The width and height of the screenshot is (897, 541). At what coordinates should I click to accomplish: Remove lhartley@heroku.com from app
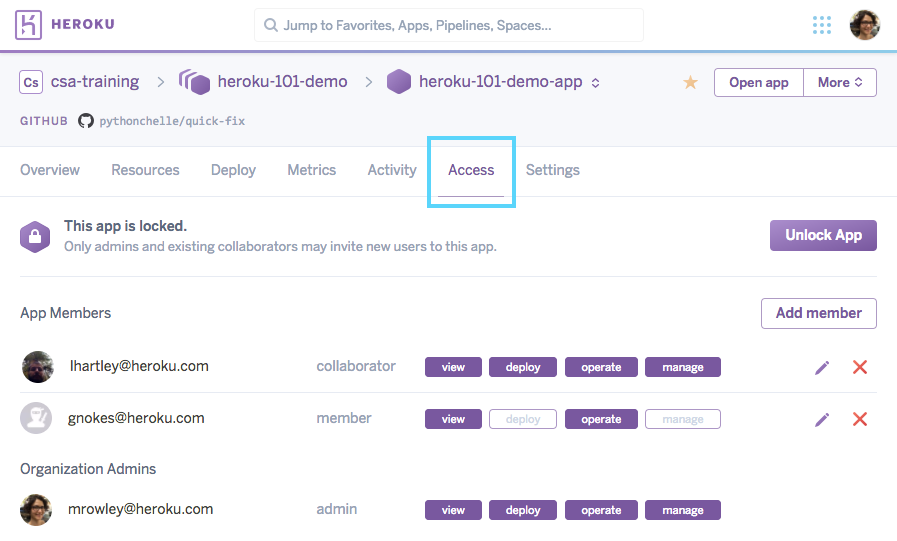pyautogui.click(x=859, y=367)
